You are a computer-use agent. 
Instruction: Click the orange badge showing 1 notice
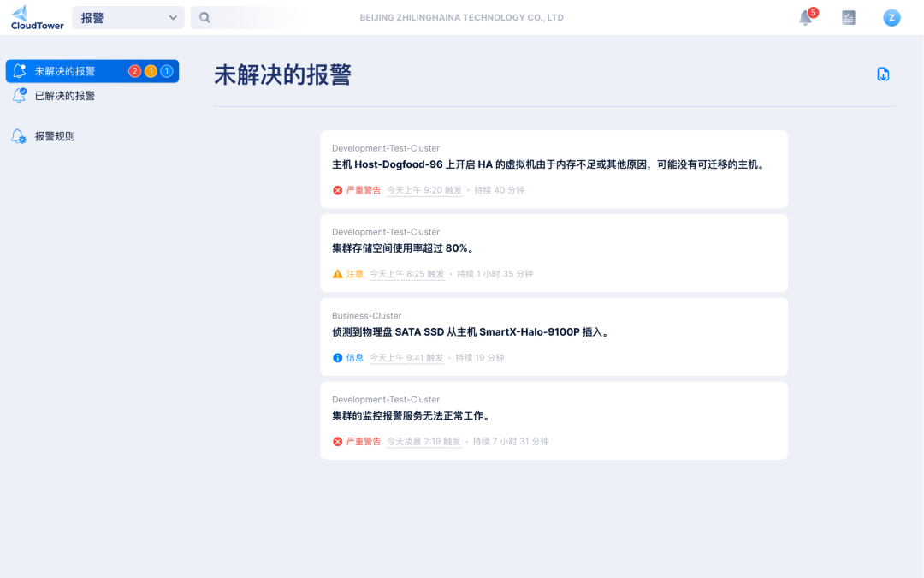[151, 71]
